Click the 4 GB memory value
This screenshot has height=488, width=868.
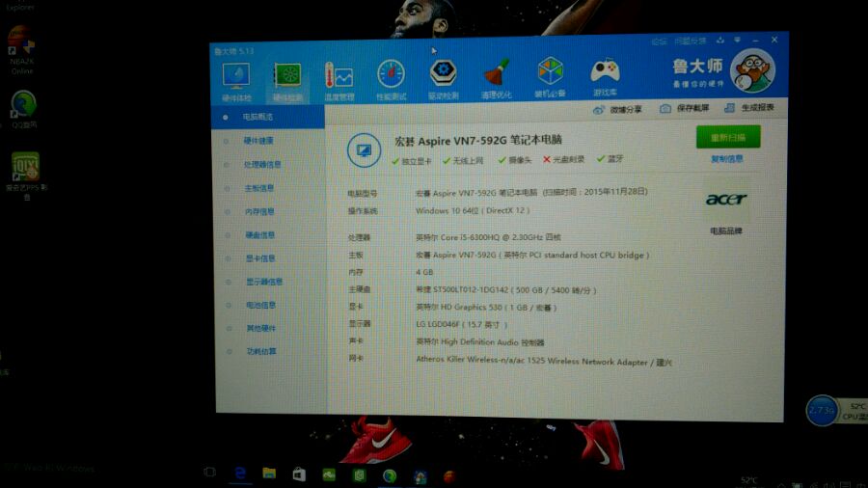424,272
